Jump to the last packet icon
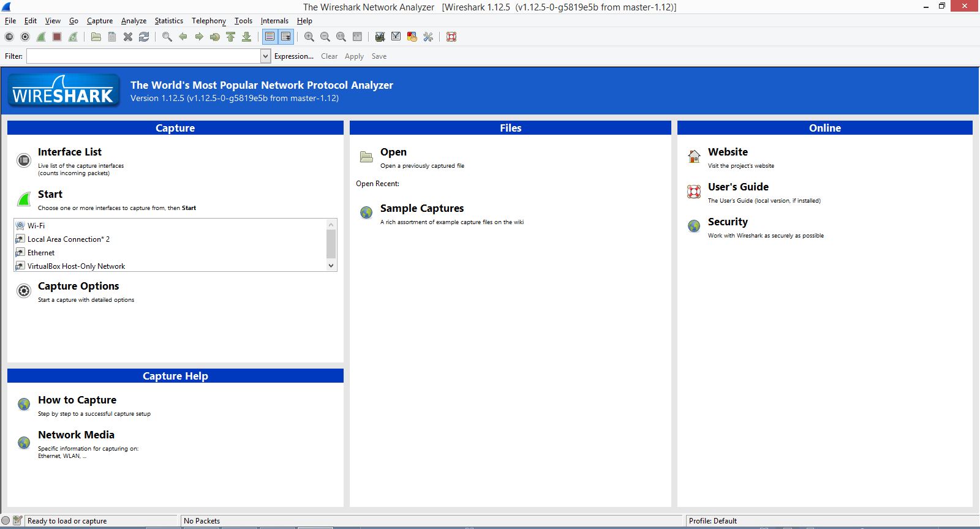The width and height of the screenshot is (980, 529). coord(247,37)
